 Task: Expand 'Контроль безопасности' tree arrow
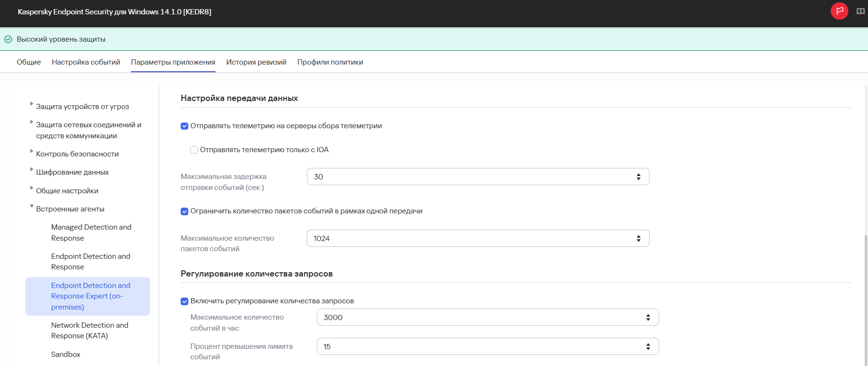coord(32,151)
